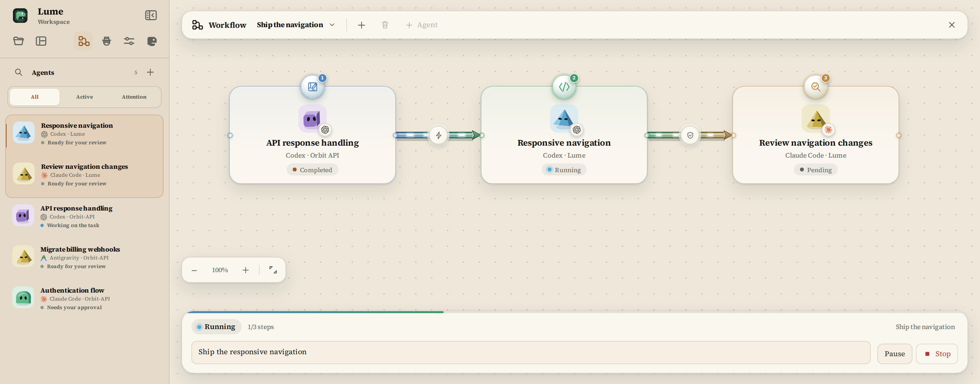The height and width of the screenshot is (384, 980).
Task: Fit canvas to screen icon
Action: [x=273, y=270]
